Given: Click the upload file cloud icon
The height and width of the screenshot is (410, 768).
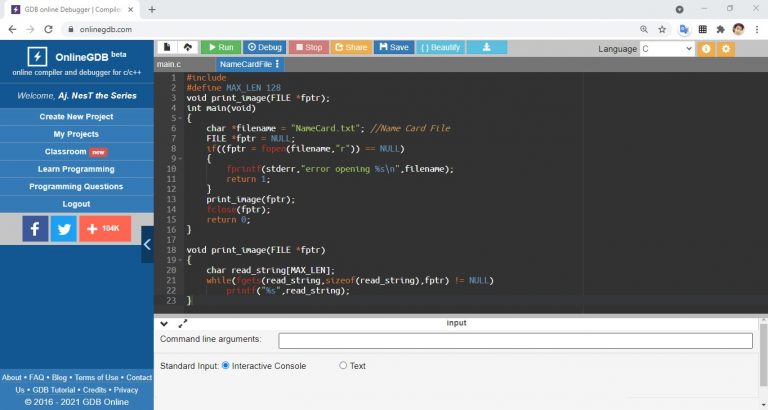Looking at the screenshot, I should [187, 47].
